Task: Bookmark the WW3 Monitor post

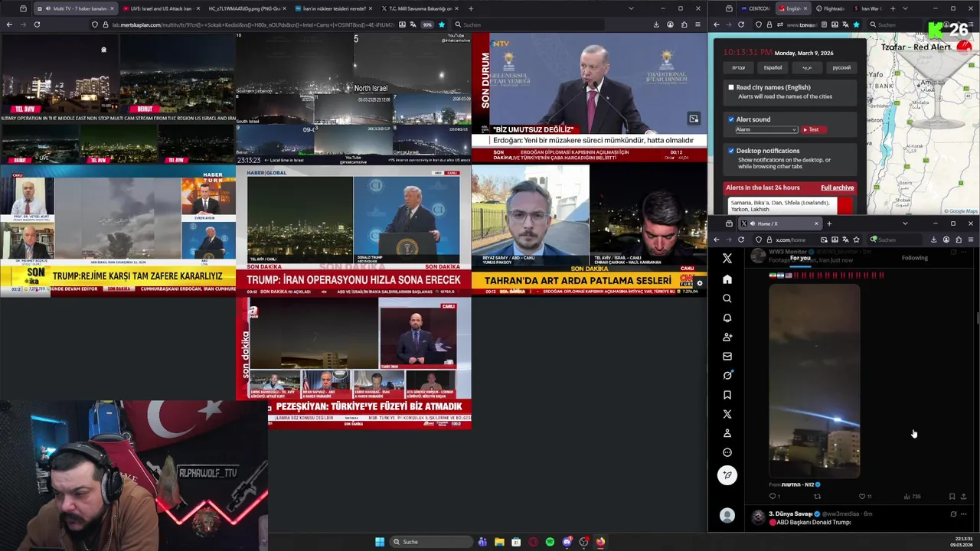Action: click(x=952, y=496)
